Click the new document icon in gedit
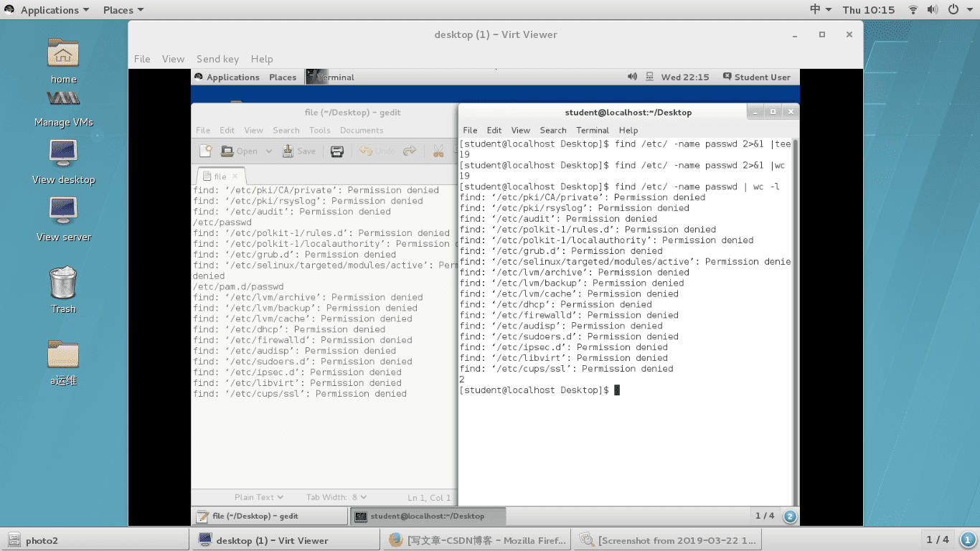 click(206, 151)
